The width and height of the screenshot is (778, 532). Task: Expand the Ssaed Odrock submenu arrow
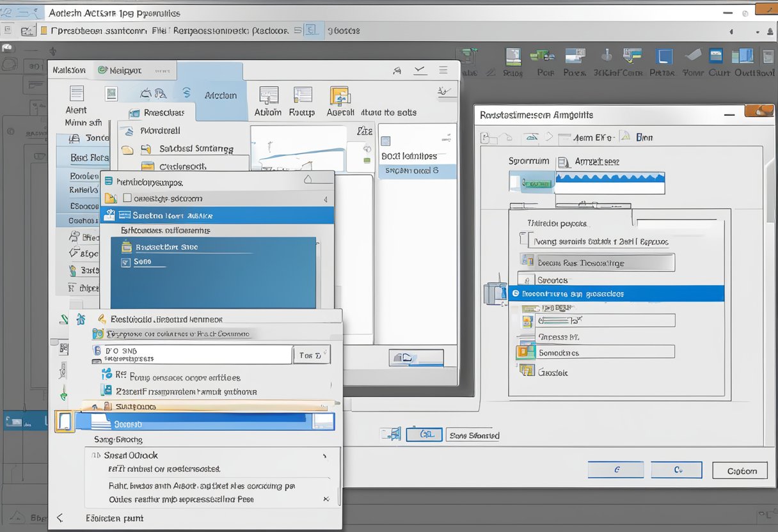click(324, 456)
